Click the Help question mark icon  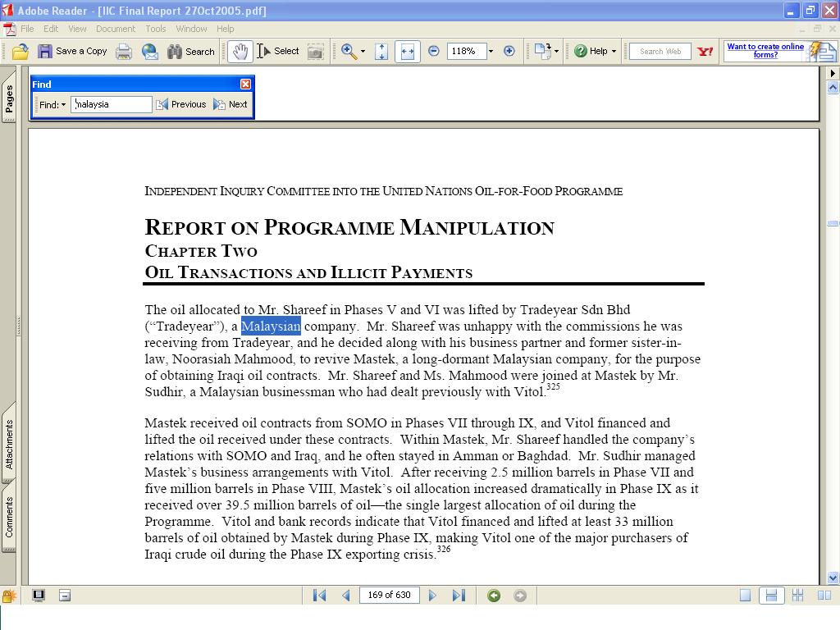coord(581,51)
